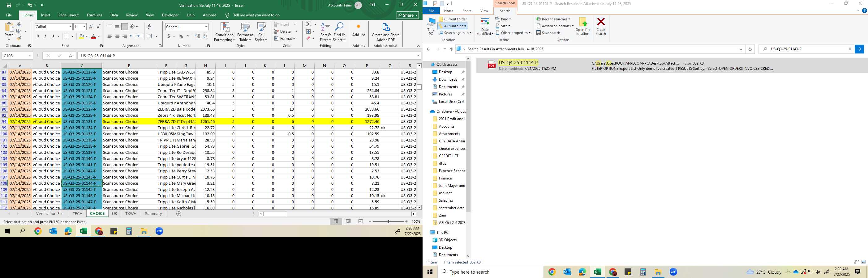
Task: Switch to Page Break Preview view
Action: click(x=361, y=221)
